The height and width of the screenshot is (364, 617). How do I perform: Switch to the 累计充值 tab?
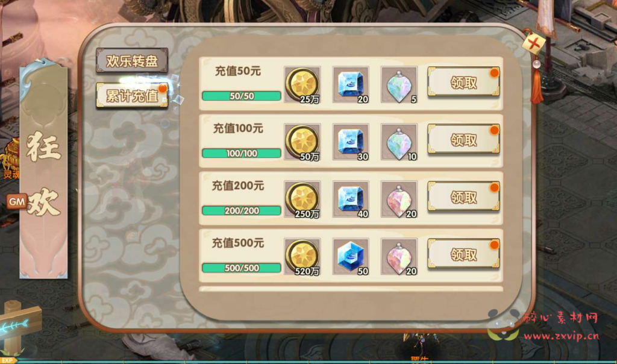click(x=132, y=95)
